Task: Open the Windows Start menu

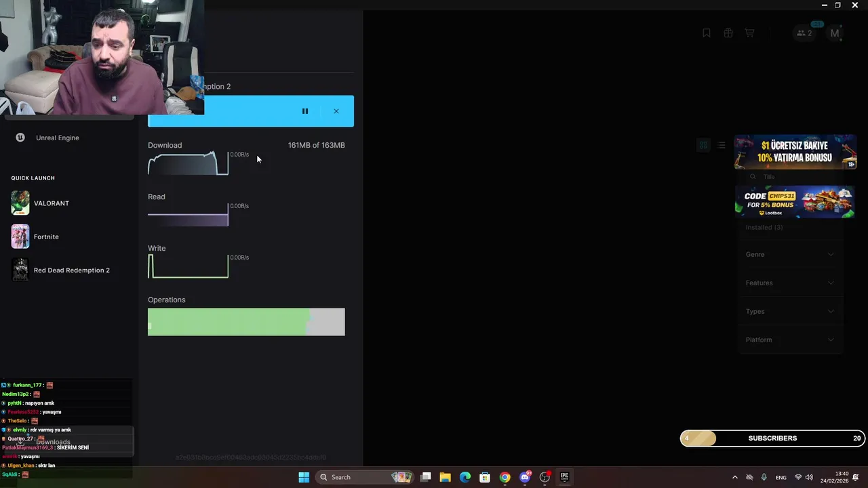Action: [x=304, y=477]
